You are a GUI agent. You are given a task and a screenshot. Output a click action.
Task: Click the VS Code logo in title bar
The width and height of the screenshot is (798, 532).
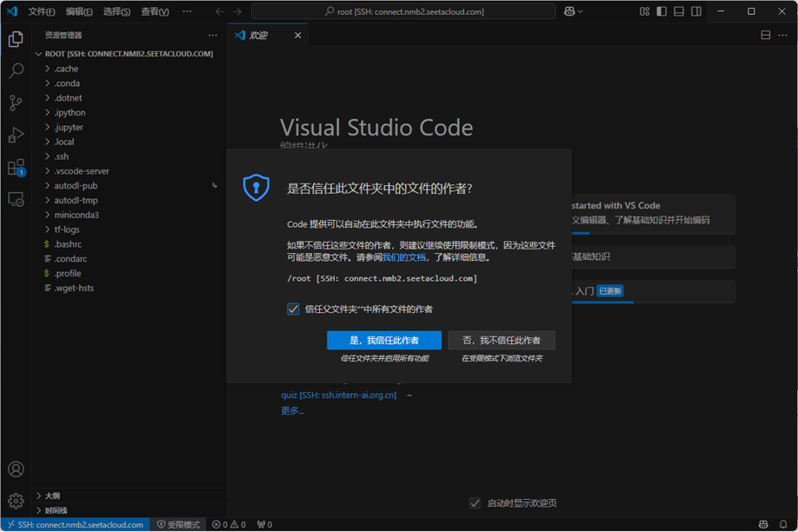tap(12, 11)
